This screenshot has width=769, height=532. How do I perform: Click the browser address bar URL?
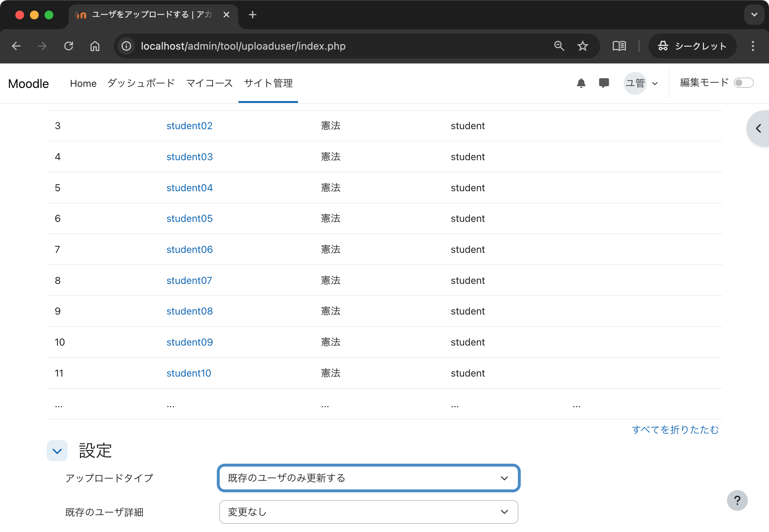tap(243, 46)
